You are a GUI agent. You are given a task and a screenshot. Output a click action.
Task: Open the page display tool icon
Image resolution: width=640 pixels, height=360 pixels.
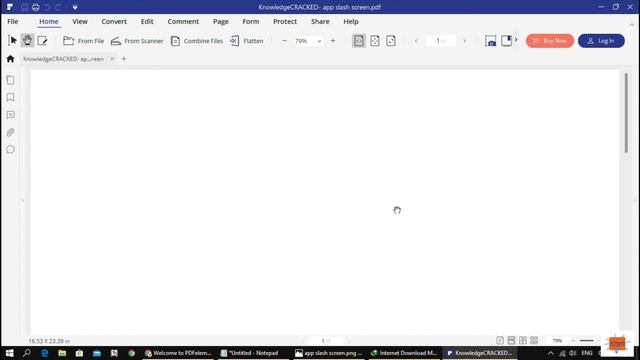[x=507, y=41]
